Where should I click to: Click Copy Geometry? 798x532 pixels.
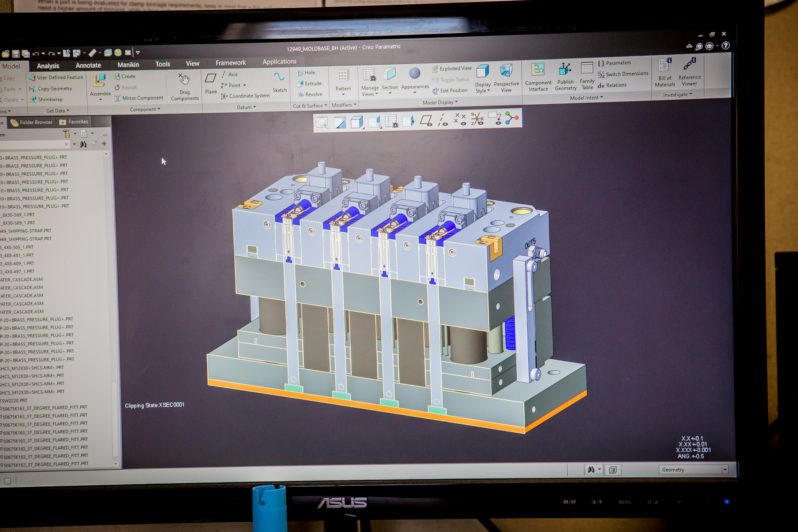(x=51, y=89)
